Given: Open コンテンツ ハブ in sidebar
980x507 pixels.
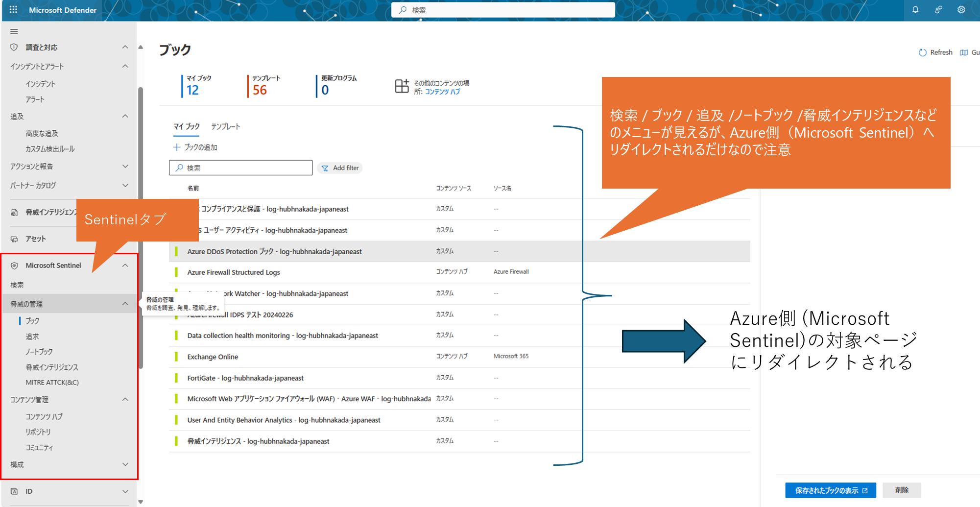Looking at the screenshot, I should point(44,416).
